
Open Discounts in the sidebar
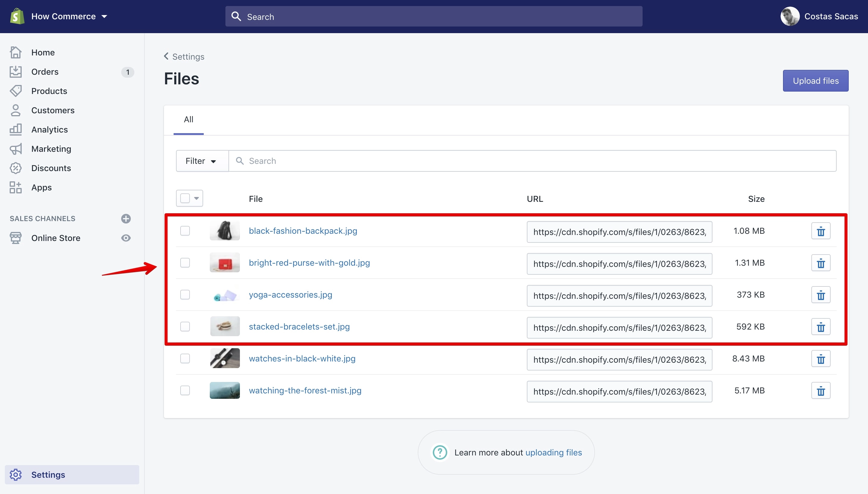(x=51, y=168)
